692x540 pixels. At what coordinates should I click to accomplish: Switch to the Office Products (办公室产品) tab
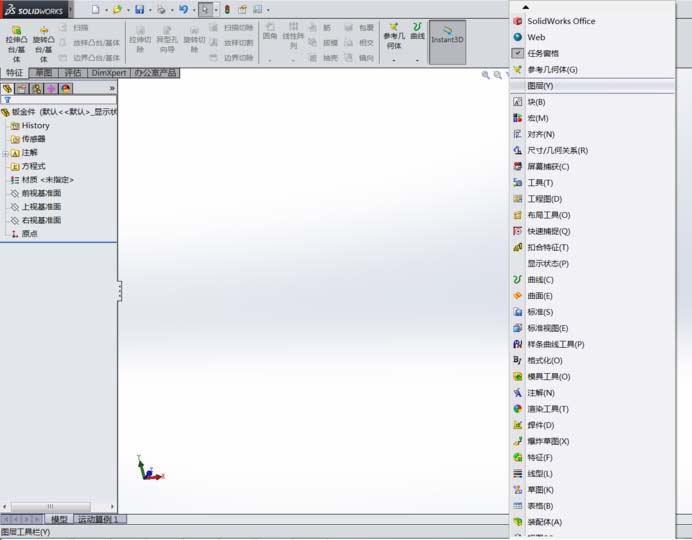[x=155, y=73]
